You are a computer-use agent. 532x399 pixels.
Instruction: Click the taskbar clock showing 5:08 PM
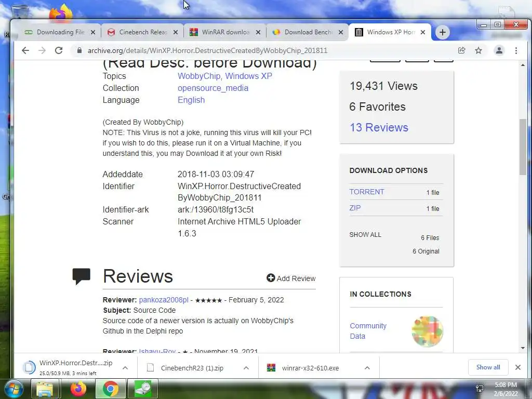click(506, 389)
